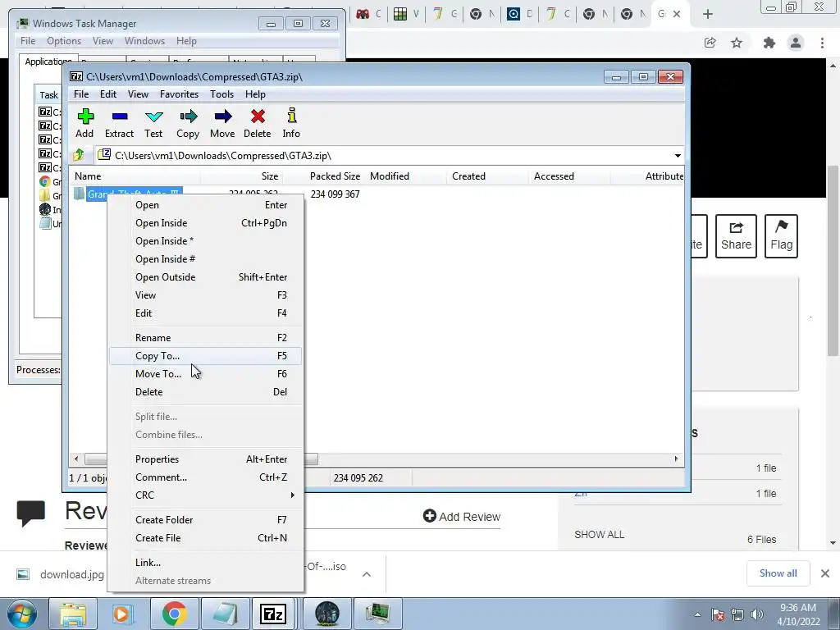The image size is (840, 630).
Task: Open Windows Start menu orb
Action: click(22, 614)
